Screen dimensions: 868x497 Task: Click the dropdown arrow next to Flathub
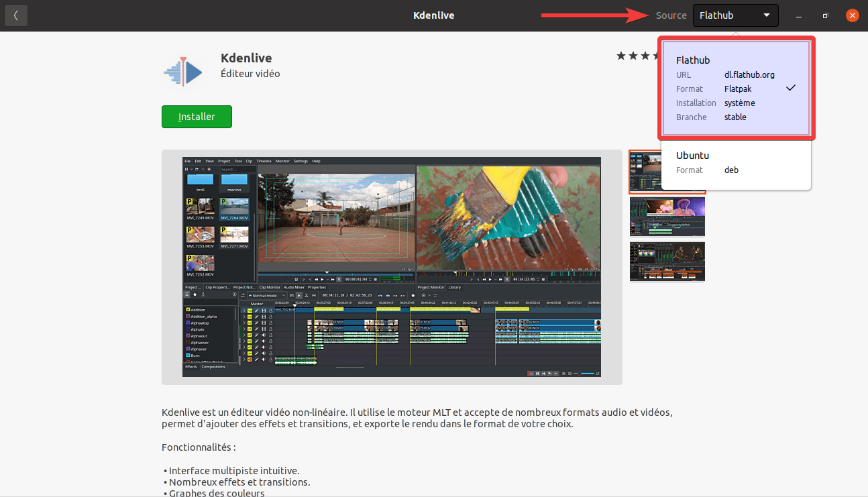click(x=766, y=15)
